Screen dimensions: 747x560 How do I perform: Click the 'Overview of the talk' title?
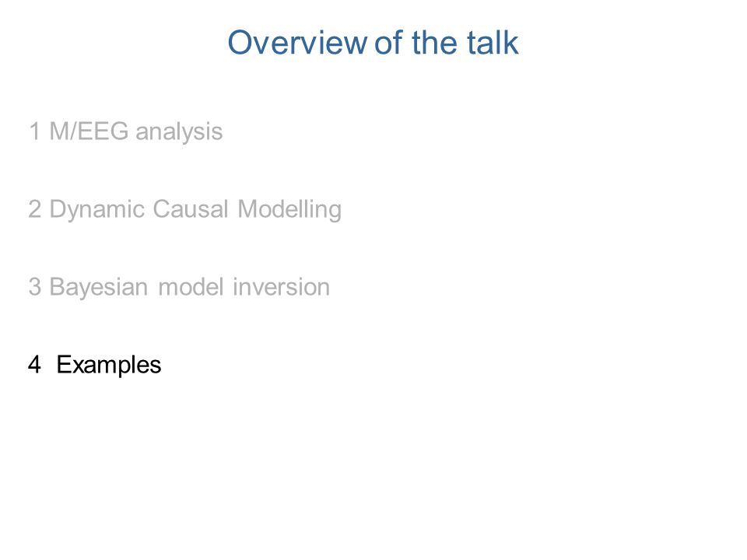373,43
